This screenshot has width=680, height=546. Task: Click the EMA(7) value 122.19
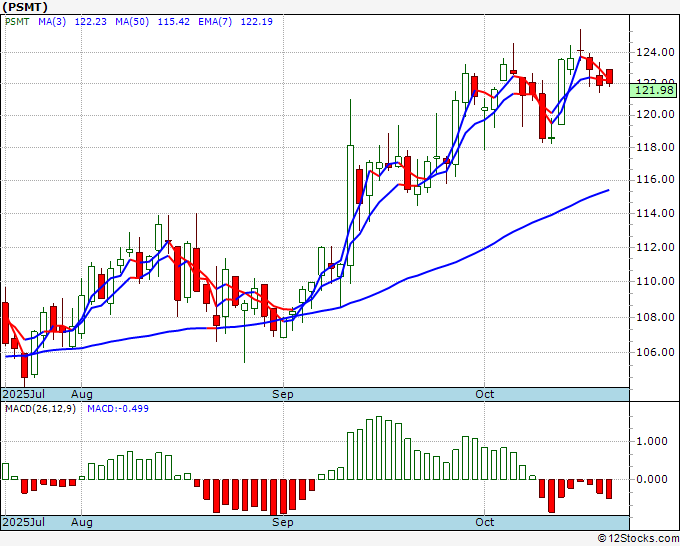[257, 22]
